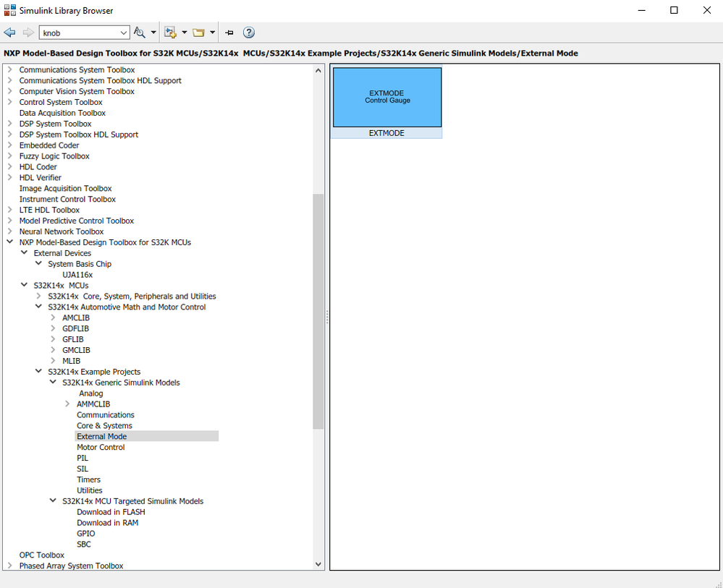Select Timers tree item
The width and height of the screenshot is (723, 588).
88,480
